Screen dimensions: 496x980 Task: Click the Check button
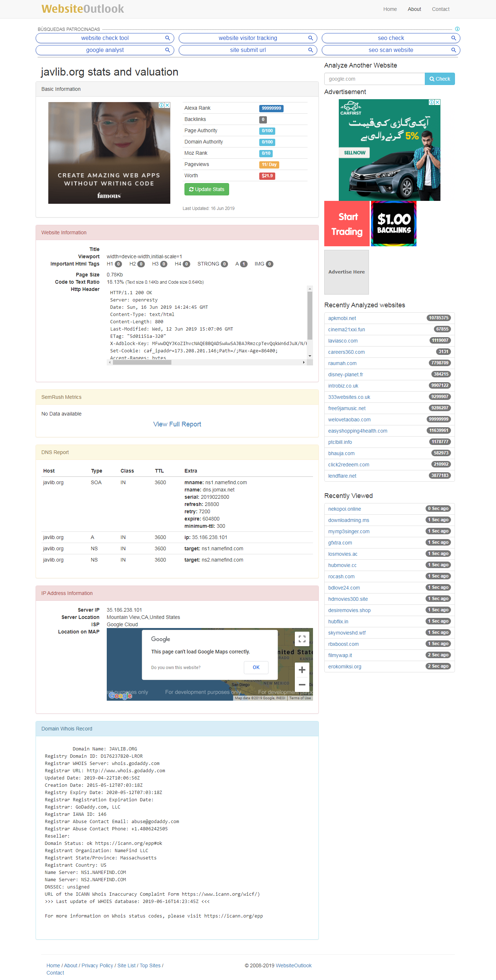[440, 79]
